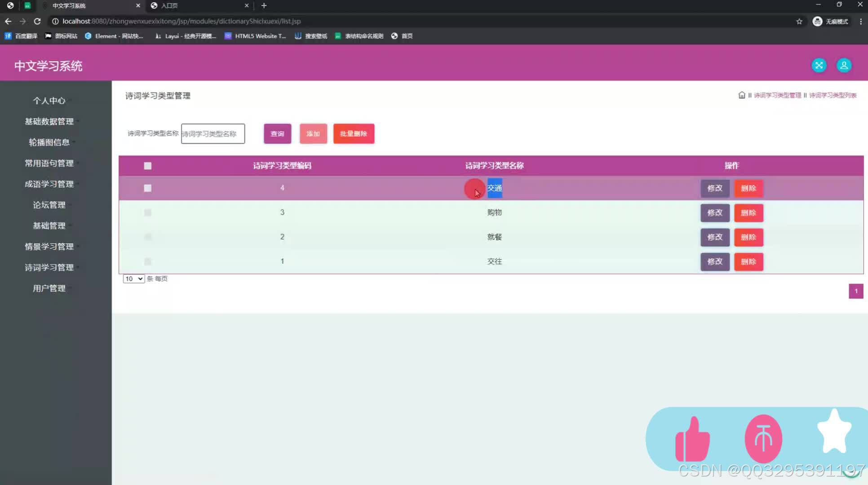Check the box for row 交通
868x485 pixels.
tap(147, 188)
